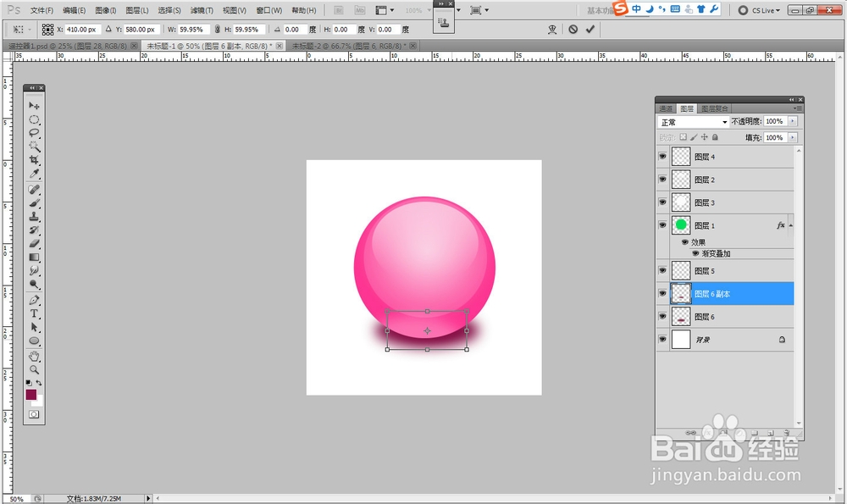Screen dimensions: 847x504
Task: Switch to 遥控器1.psd document tab
Action: 68,46
